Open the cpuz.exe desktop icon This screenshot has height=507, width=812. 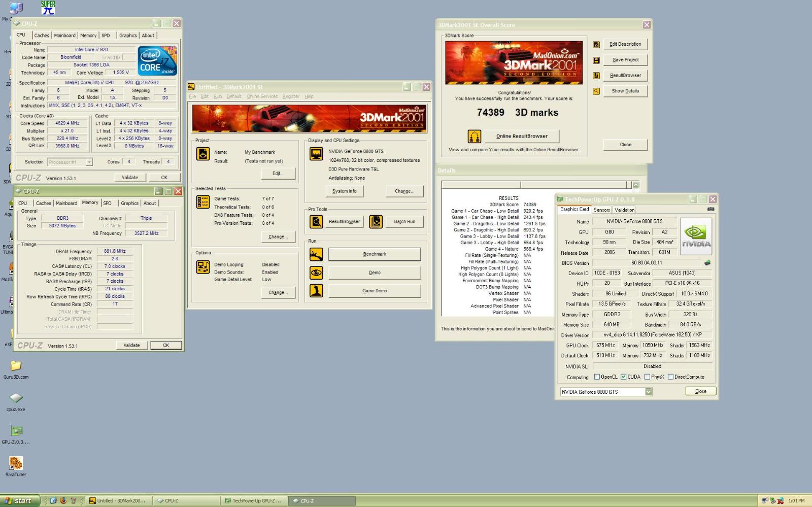click(16, 398)
